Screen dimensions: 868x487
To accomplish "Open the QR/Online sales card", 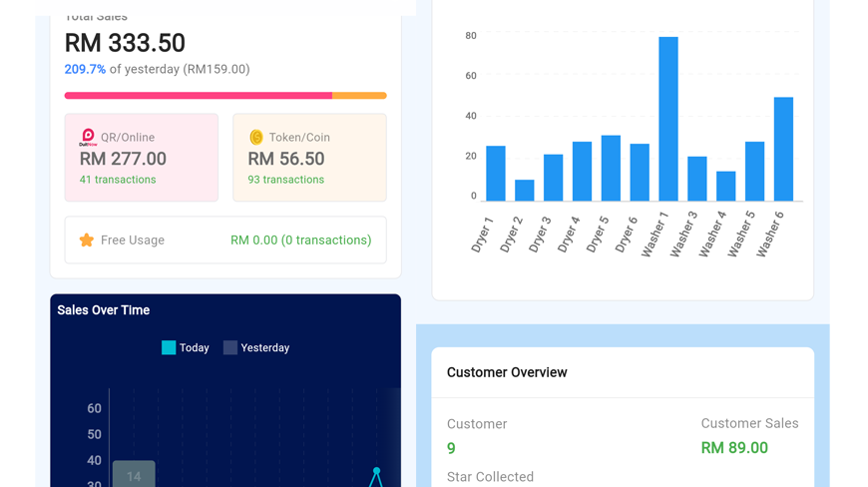I will [142, 158].
